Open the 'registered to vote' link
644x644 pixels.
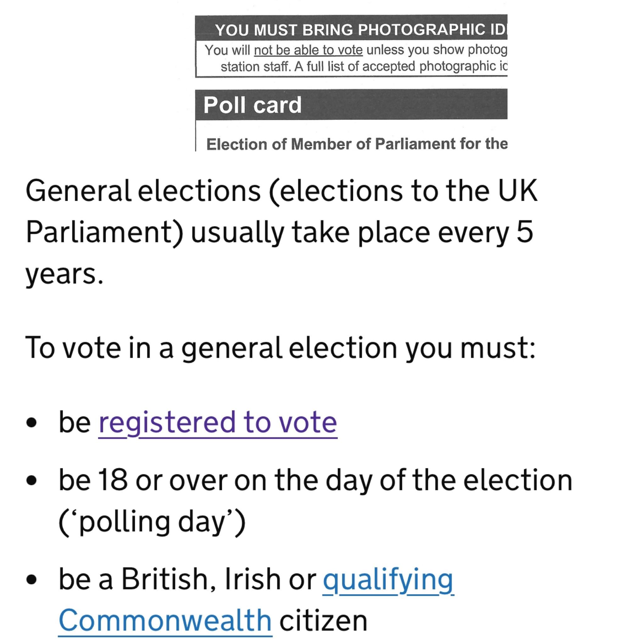click(x=218, y=423)
